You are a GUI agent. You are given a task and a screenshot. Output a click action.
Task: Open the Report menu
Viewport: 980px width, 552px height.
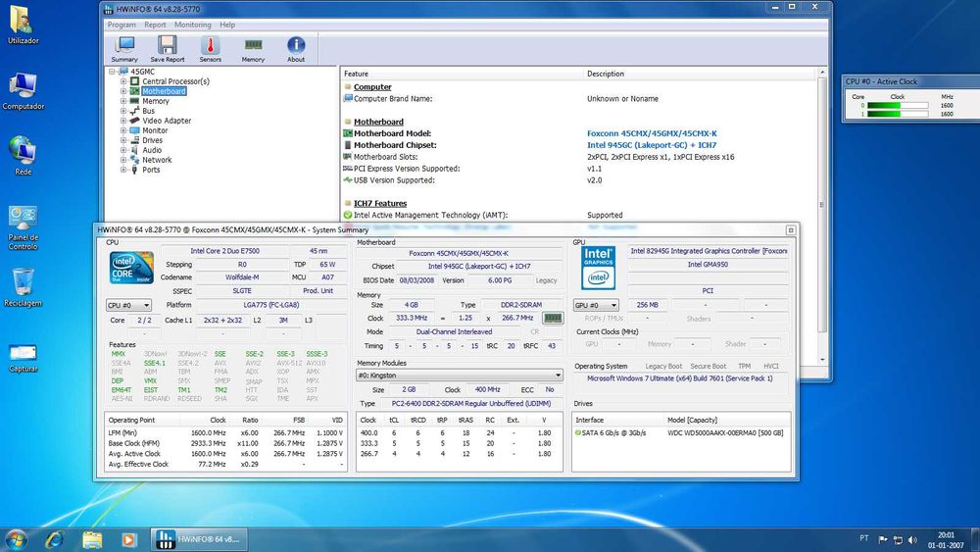click(x=155, y=25)
